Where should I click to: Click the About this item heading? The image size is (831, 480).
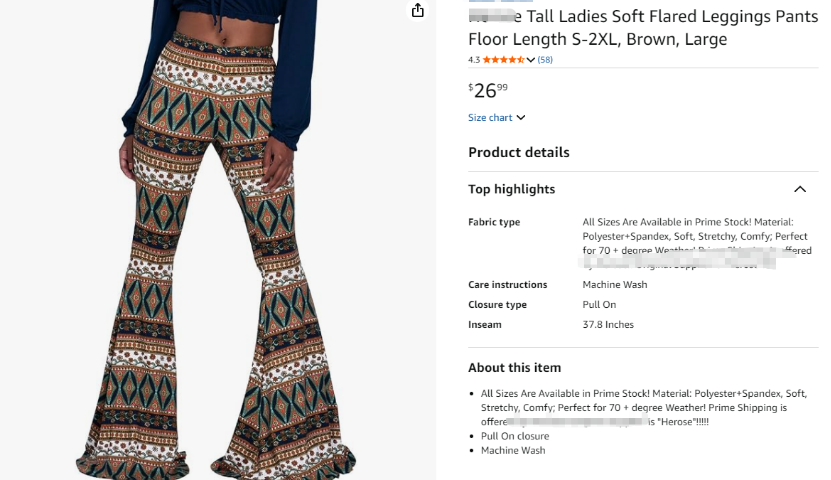(514, 368)
